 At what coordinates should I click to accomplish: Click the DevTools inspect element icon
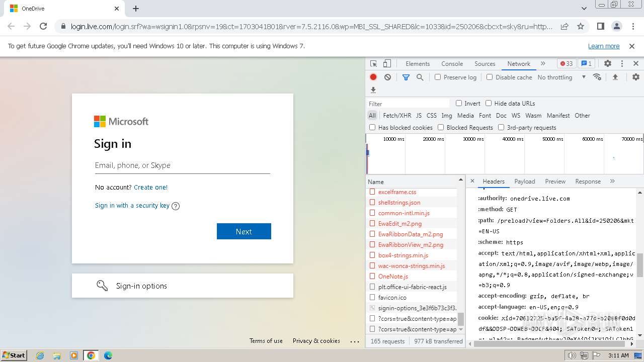click(x=373, y=64)
